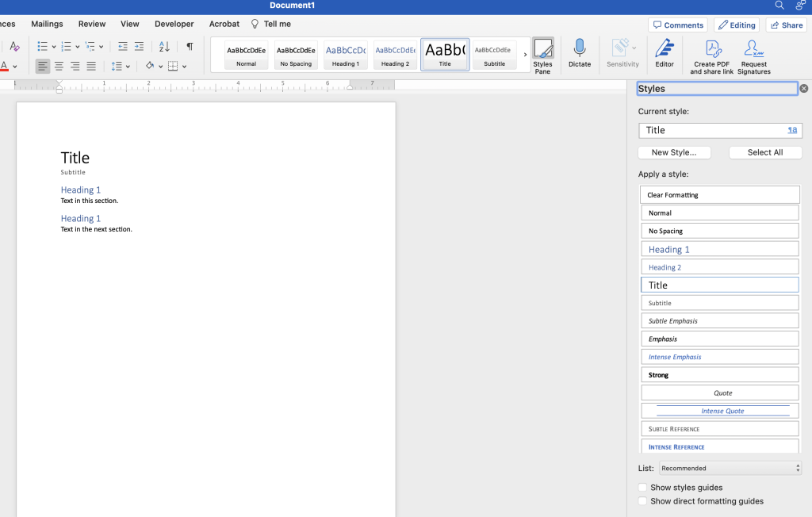812x517 pixels.
Task: Click the Current style Title field
Action: tap(720, 130)
